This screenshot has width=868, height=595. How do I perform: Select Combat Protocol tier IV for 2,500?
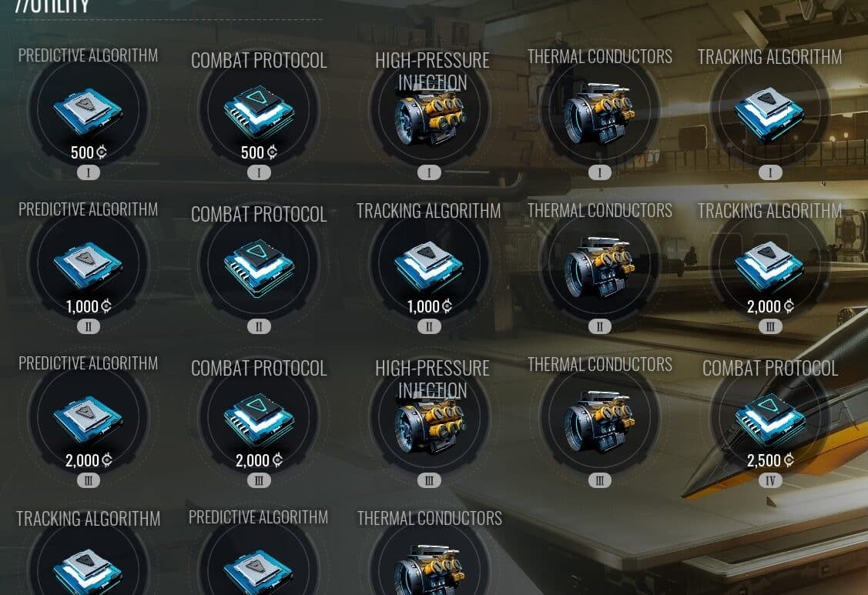click(x=769, y=420)
